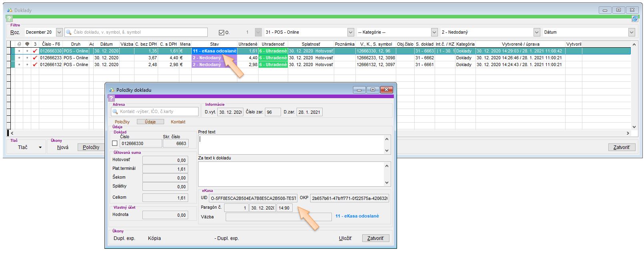Click the green help question mark icon

(x=9, y=19)
